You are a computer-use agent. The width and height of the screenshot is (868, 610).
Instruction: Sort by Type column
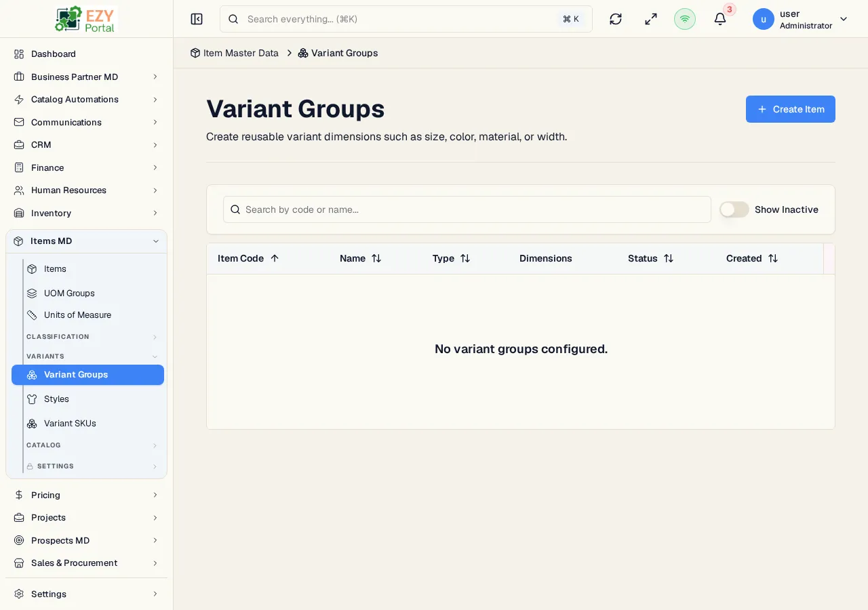point(452,258)
